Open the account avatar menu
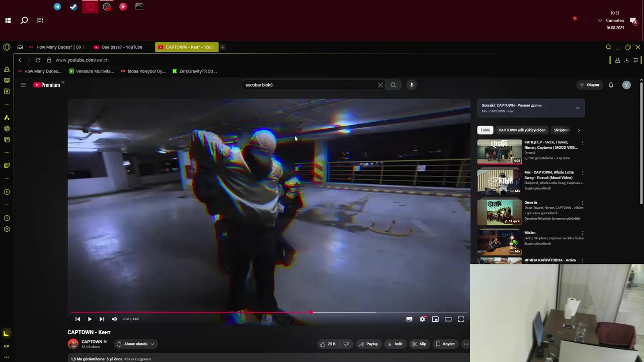 pos(626,85)
